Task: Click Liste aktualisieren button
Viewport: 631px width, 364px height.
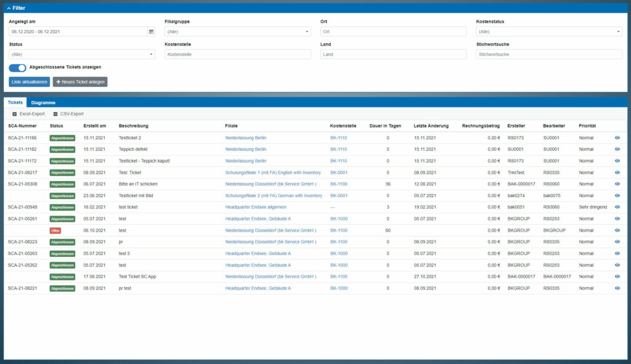Action: pyautogui.click(x=30, y=82)
